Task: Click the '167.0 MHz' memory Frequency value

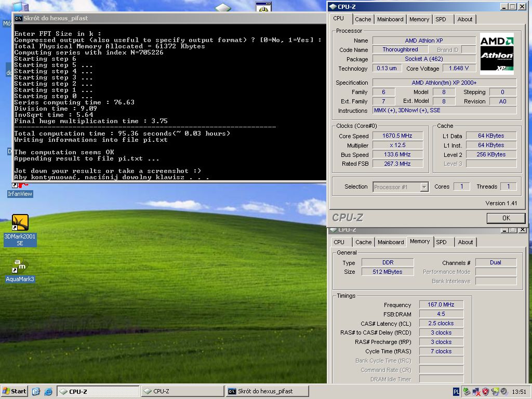Action: (x=441, y=304)
